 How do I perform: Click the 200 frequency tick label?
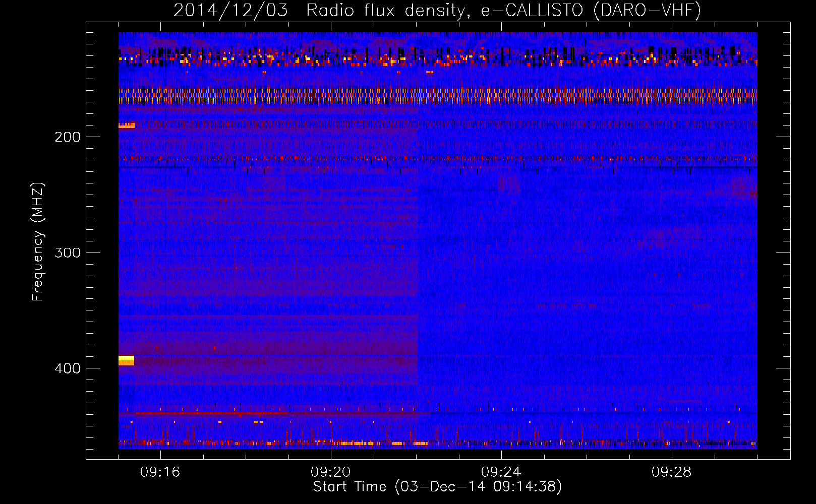[x=68, y=137]
